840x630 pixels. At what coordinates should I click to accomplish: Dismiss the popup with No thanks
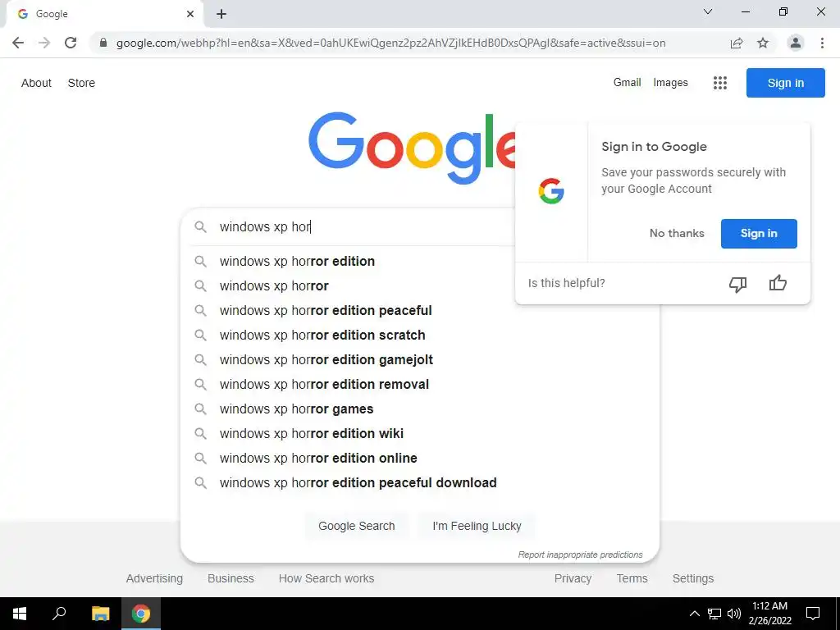[x=677, y=233]
